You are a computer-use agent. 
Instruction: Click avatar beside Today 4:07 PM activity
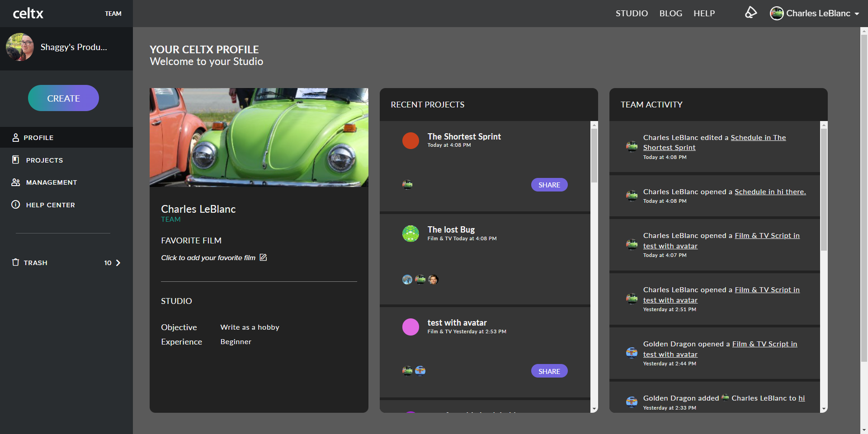point(632,244)
